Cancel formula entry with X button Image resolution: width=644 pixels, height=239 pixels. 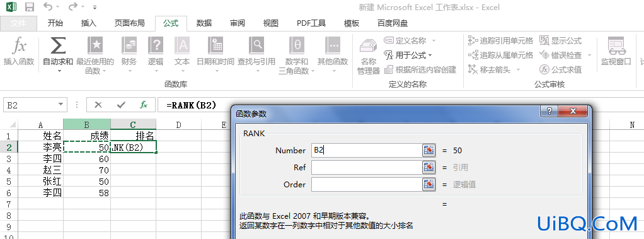click(98, 105)
